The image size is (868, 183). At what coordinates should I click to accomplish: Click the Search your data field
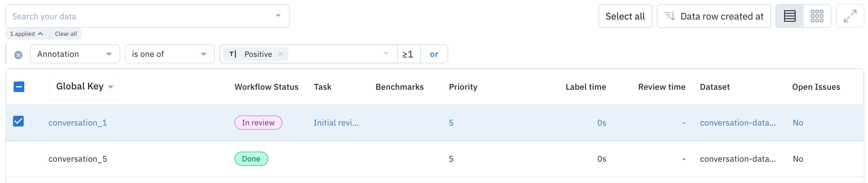click(x=142, y=16)
